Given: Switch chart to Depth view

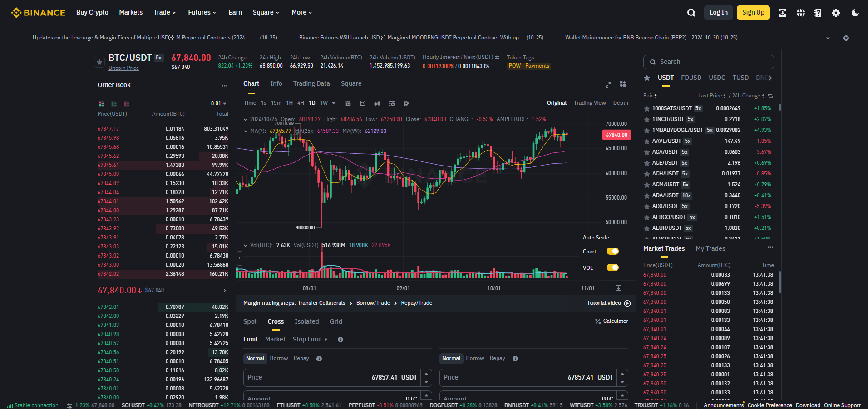Looking at the screenshot, I should tap(621, 103).
